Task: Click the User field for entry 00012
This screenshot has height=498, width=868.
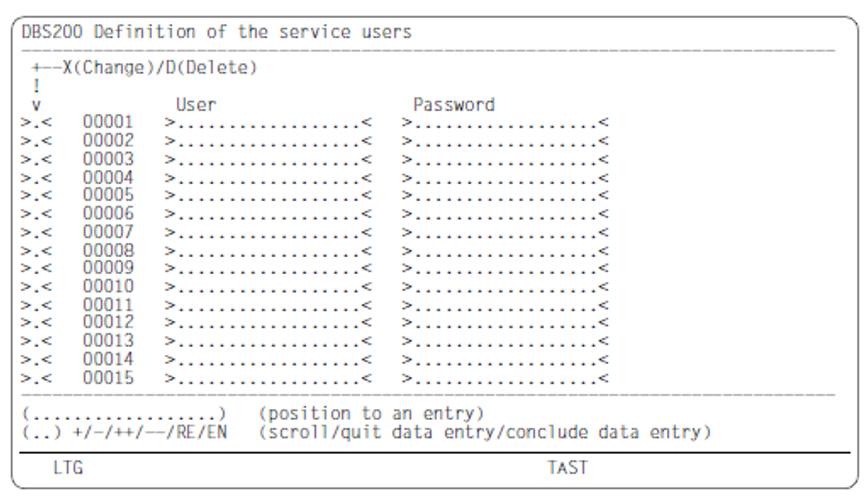Action: [x=268, y=323]
